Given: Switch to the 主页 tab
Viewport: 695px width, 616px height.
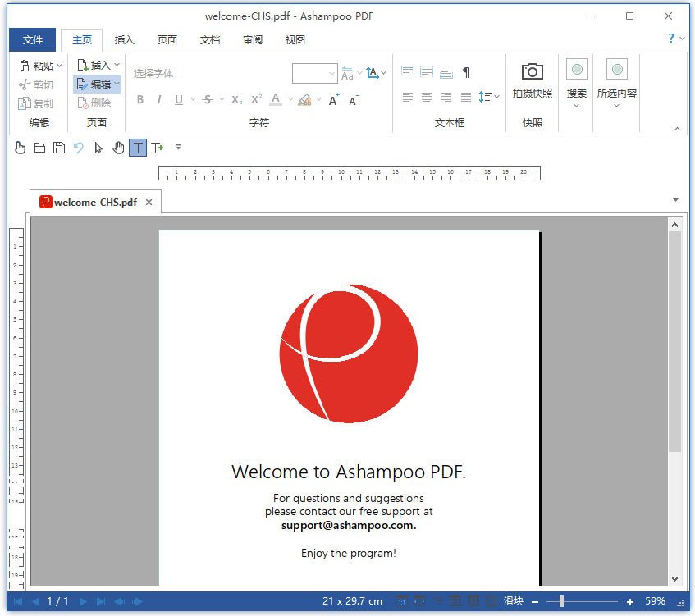Looking at the screenshot, I should click(x=82, y=40).
